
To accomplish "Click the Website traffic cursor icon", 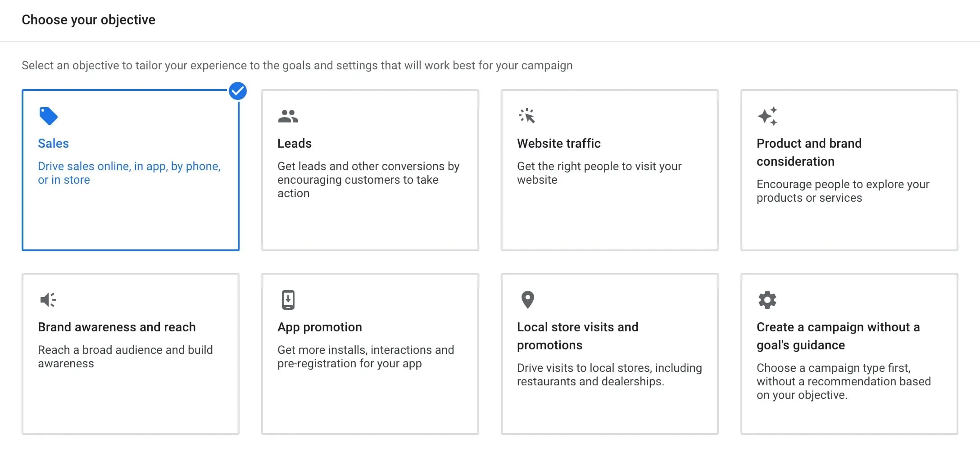I will (x=527, y=116).
